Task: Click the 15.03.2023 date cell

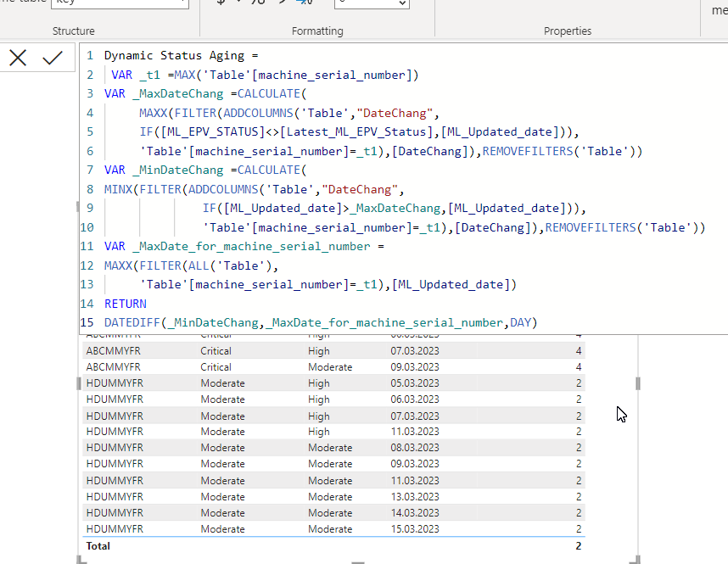Action: (x=415, y=529)
